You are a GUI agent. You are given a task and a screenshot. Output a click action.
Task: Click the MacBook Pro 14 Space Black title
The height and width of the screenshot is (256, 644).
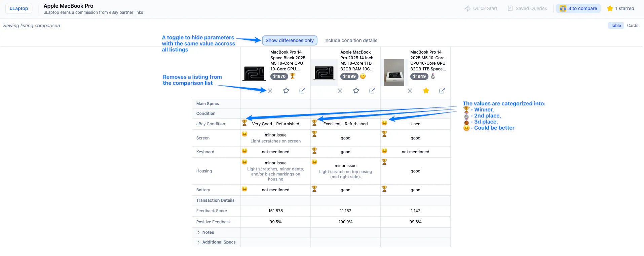click(x=288, y=61)
